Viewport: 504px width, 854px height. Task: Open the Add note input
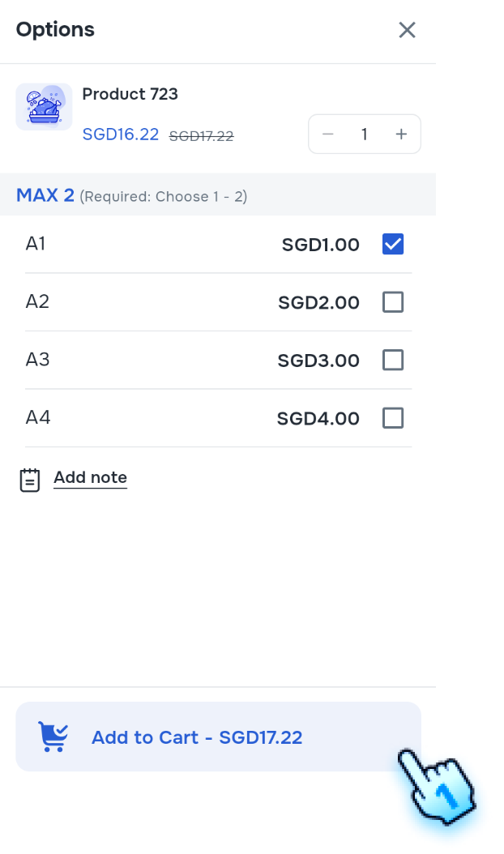tap(90, 477)
